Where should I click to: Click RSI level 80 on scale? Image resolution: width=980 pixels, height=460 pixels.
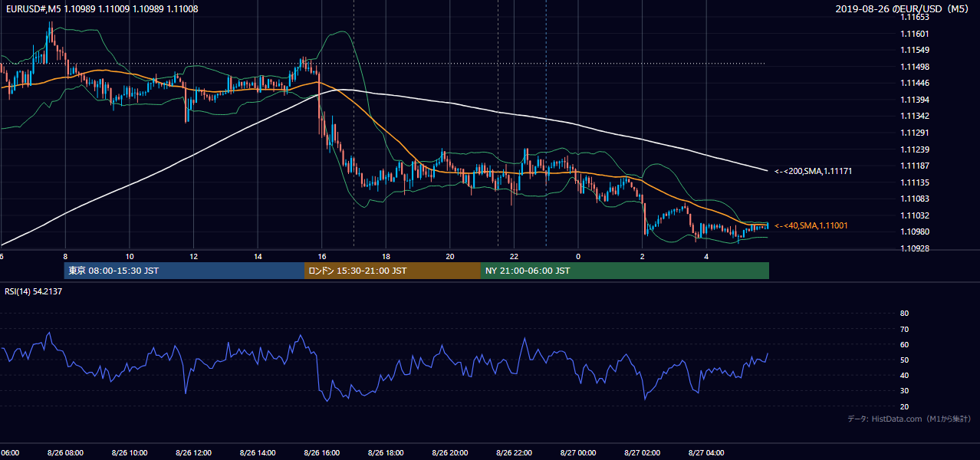coord(904,314)
